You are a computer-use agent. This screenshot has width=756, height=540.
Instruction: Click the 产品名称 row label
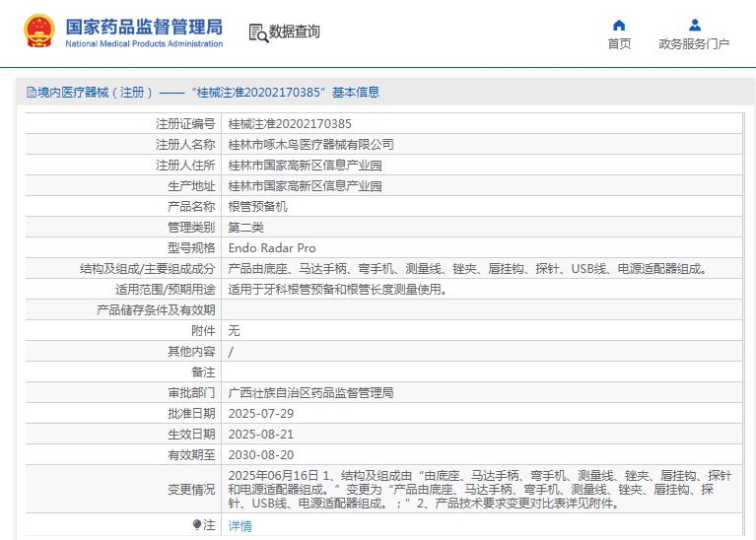click(x=191, y=207)
